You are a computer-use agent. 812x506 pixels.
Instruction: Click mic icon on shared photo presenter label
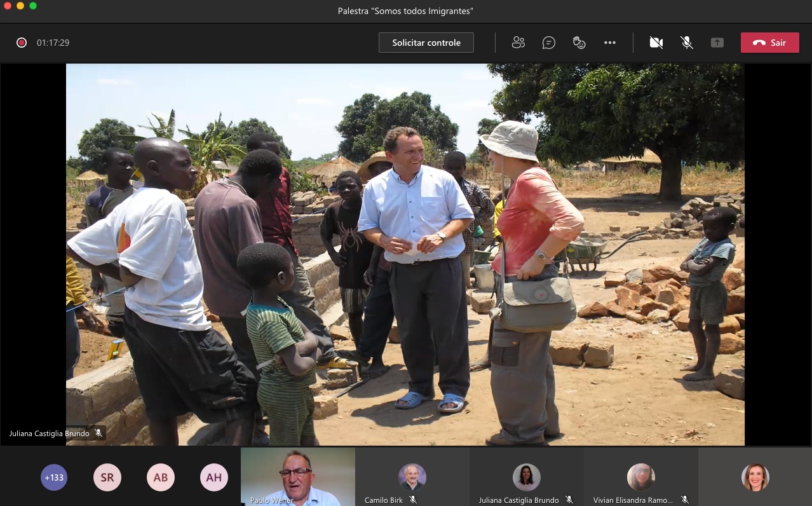[x=98, y=433]
